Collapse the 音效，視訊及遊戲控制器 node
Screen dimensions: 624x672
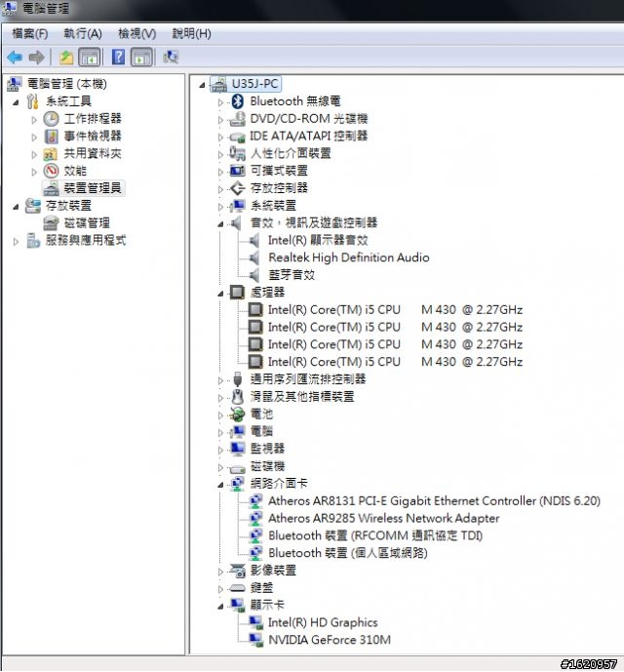[220, 224]
